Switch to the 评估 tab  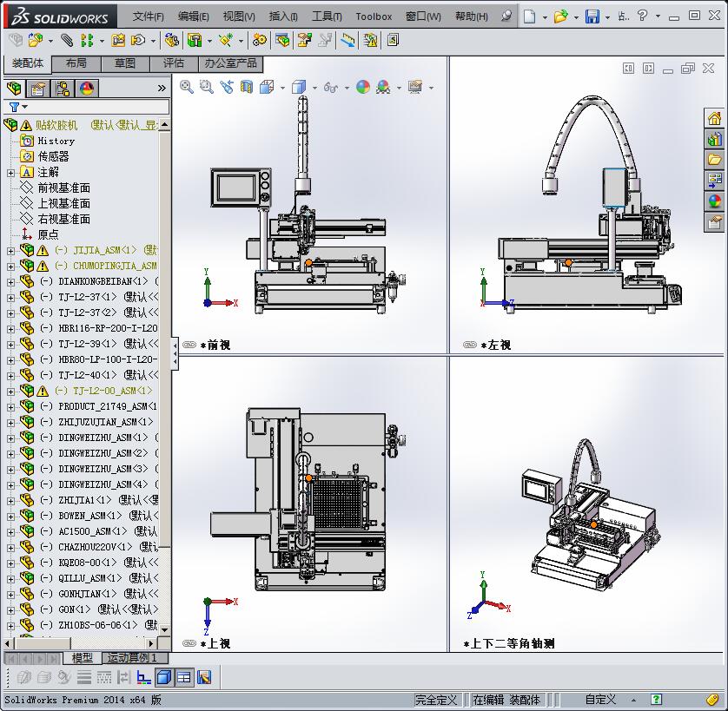coord(173,63)
